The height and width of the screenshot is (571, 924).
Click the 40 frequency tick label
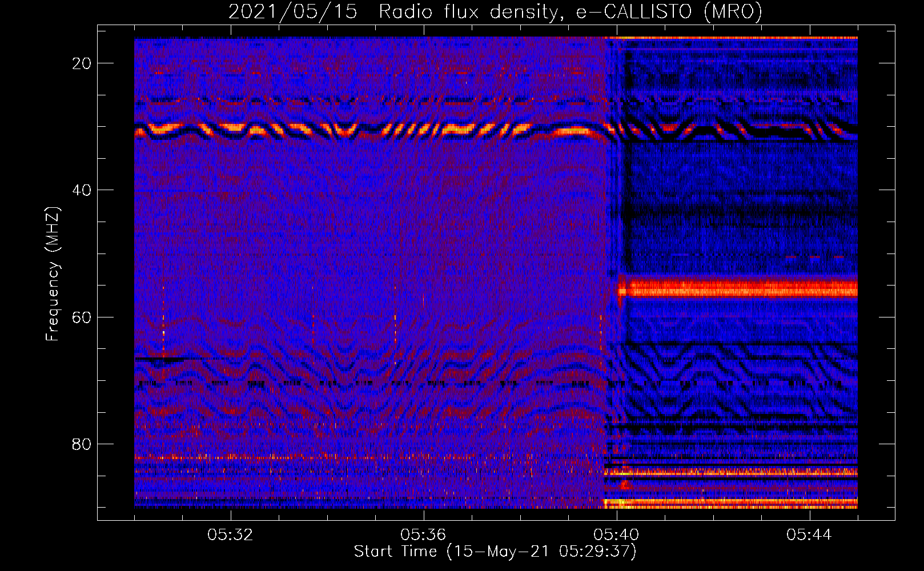82,190
